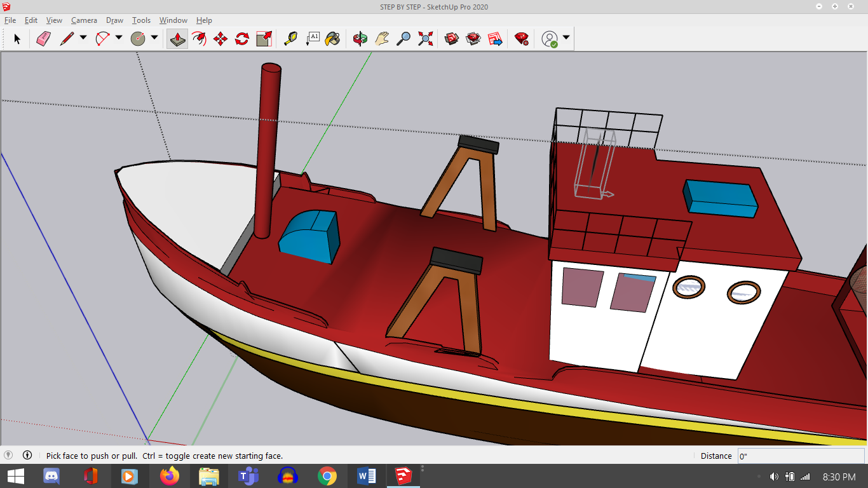Pick the Line pencil tool
Screen dimensions: 868x488
[x=67, y=39]
